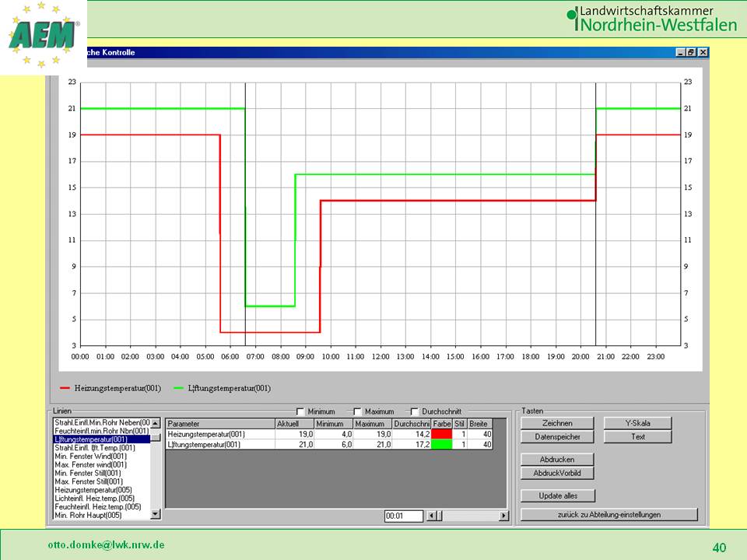Choose Min. Fenster Wind(001) from list

90,457
